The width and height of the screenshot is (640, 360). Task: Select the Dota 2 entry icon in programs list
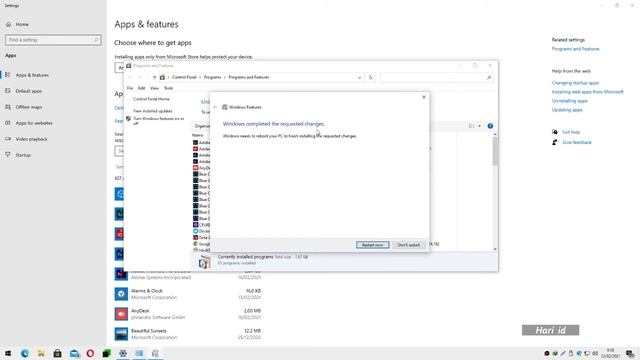pos(196,238)
